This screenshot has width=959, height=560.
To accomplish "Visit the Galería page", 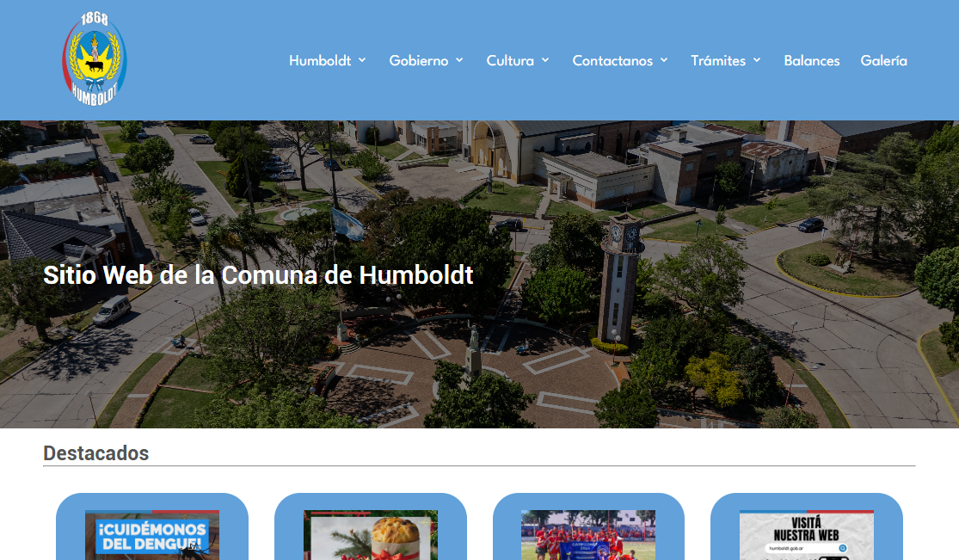I will pyautogui.click(x=883, y=60).
